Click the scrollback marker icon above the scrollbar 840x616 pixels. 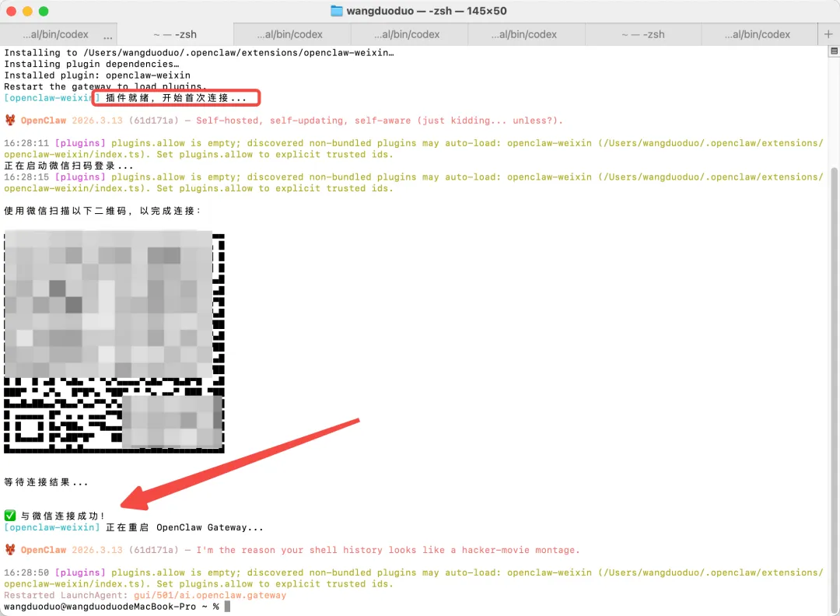[834, 51]
